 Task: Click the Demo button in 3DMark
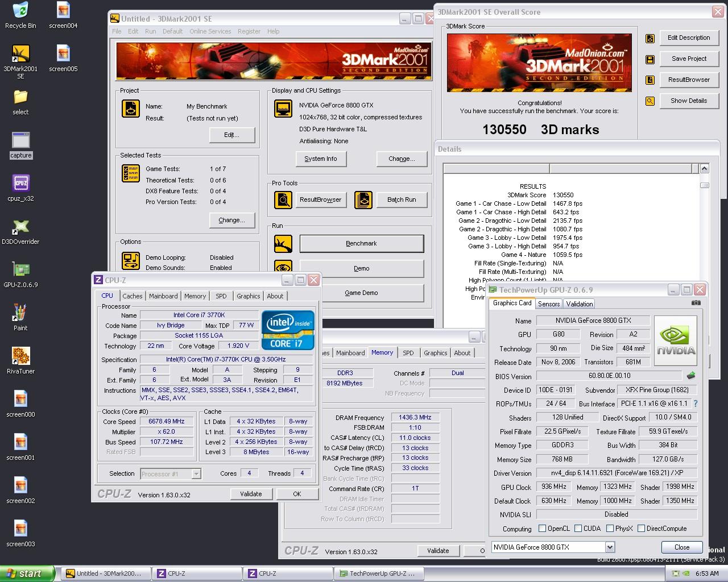click(361, 268)
